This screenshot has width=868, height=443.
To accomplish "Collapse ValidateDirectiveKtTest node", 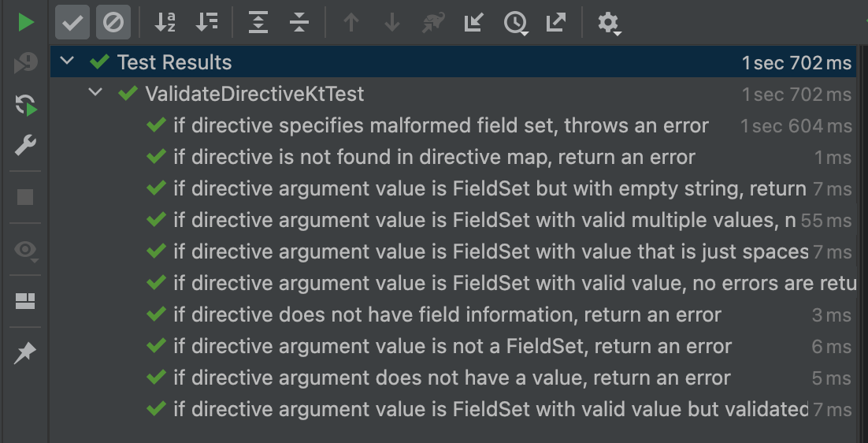I will 96,92.
